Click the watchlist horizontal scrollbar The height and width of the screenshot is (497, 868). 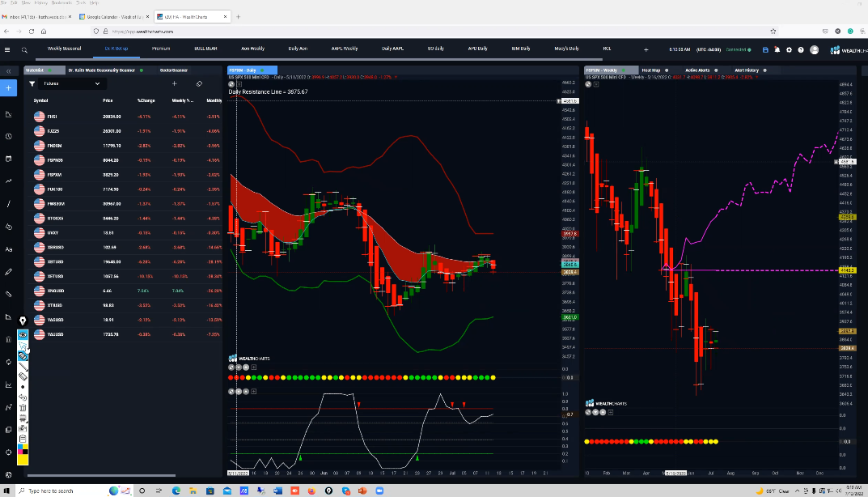(x=101, y=475)
